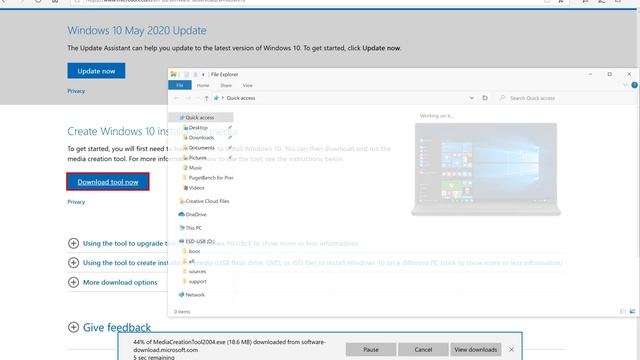The width and height of the screenshot is (640, 360).
Task: Open Privacy link under Download tool now
Action: tap(76, 202)
